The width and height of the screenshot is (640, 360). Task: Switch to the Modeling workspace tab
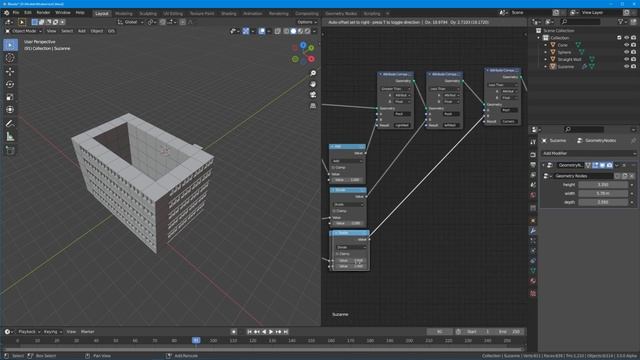(124, 13)
